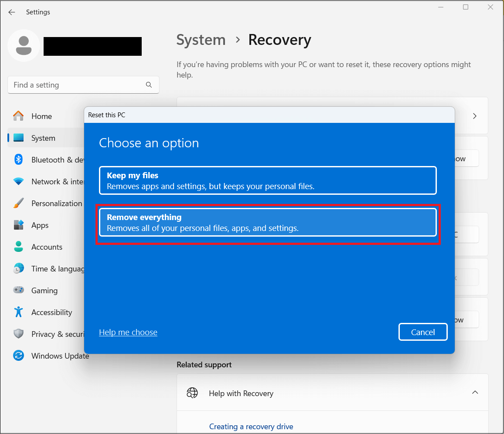Screen dimensions: 504x434
Task: Click the Network wifi icon
Action: point(18,182)
